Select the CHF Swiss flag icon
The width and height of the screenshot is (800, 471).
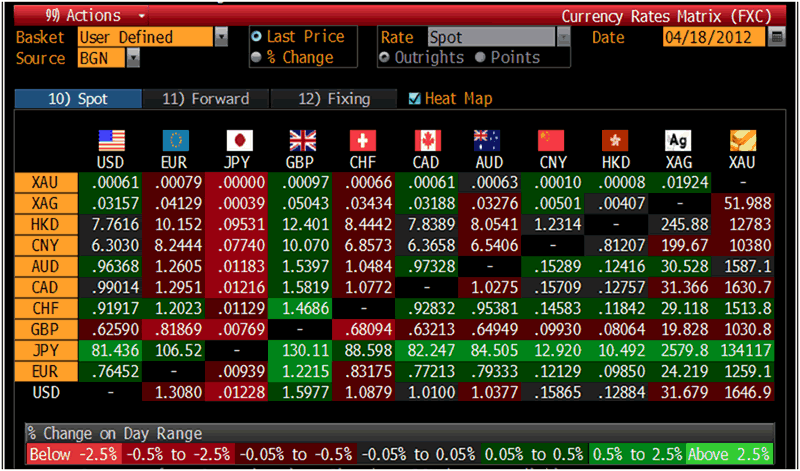(x=364, y=141)
